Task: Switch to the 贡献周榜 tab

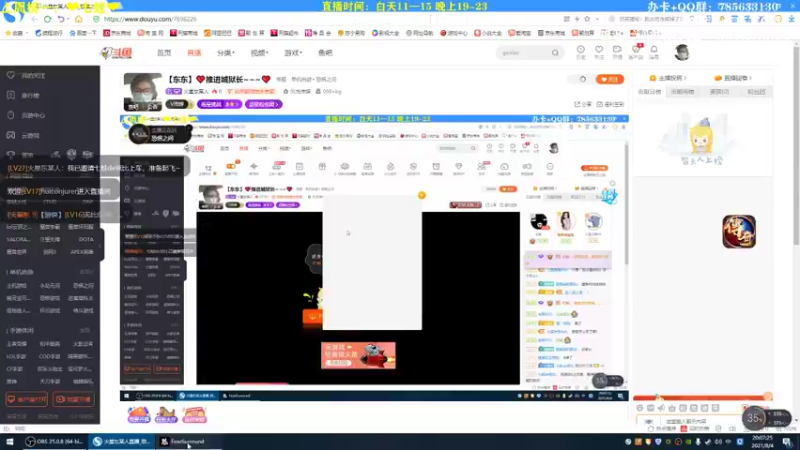Action: (683, 92)
